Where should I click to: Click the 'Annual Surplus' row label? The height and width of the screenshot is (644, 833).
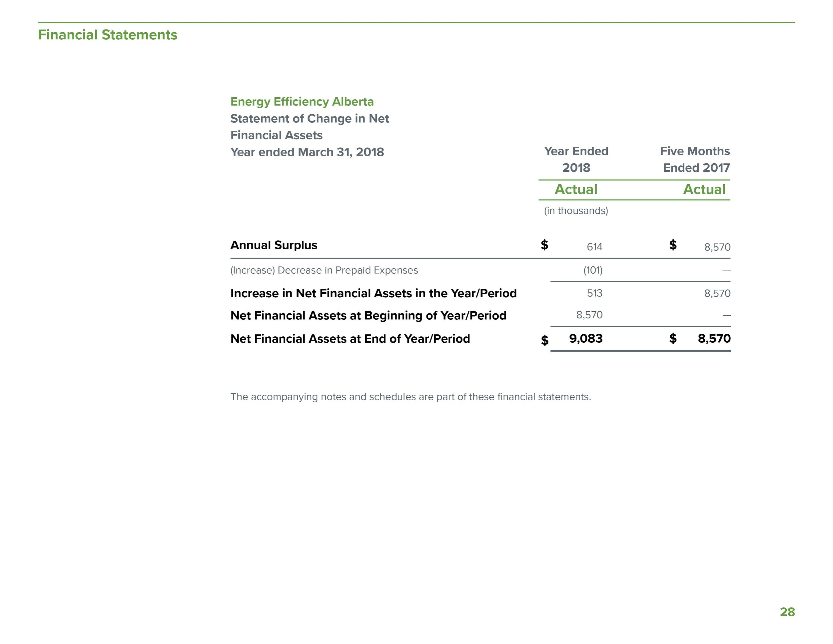click(x=274, y=245)
